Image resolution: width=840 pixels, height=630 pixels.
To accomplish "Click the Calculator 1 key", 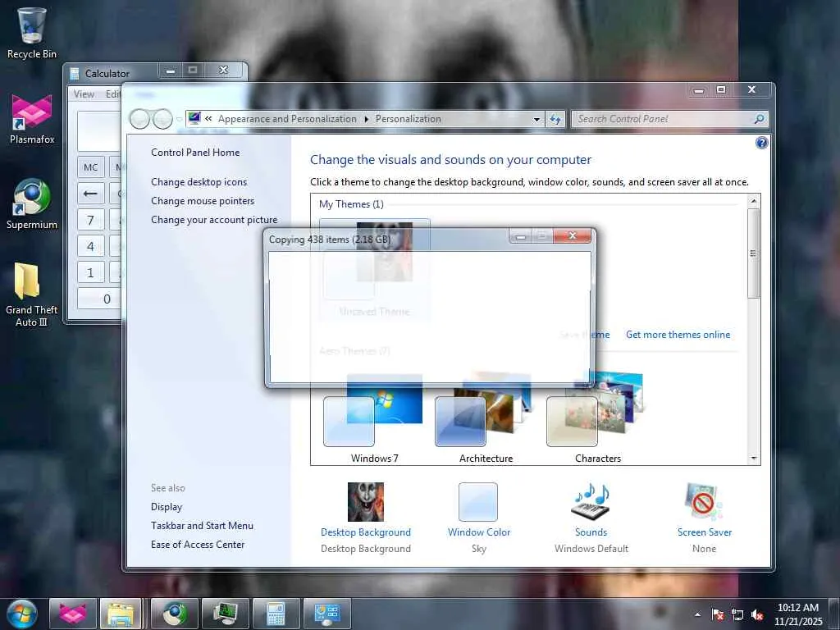I will 90,272.
